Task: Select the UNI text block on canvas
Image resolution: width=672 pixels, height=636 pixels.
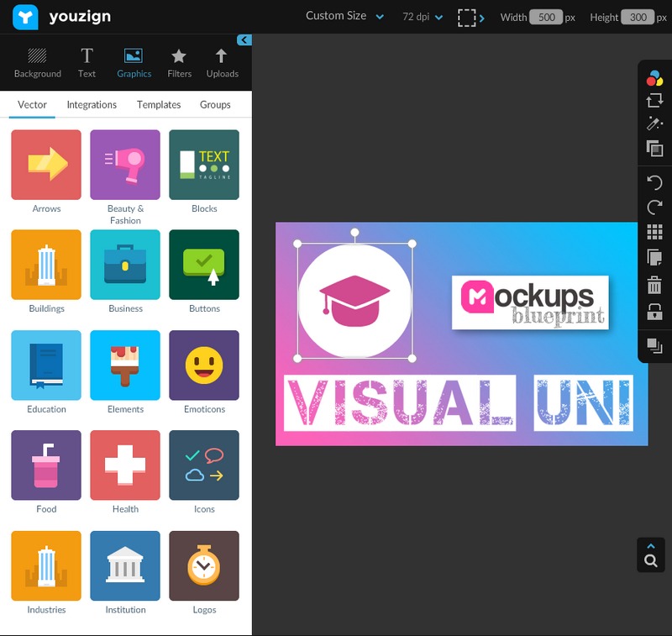Action: (x=583, y=403)
